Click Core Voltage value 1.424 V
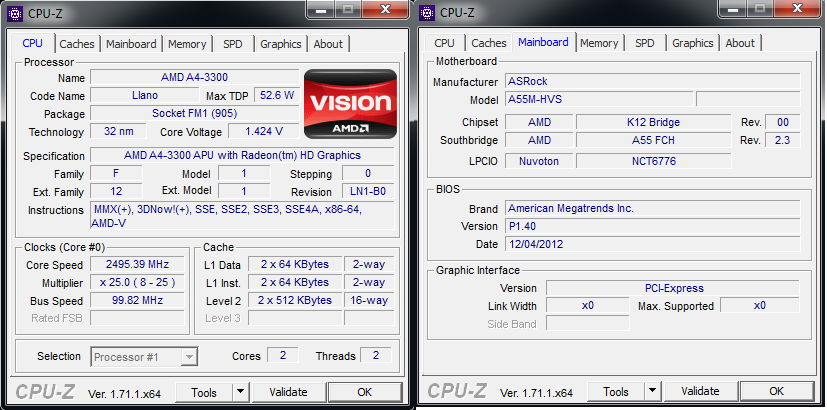Image resolution: width=827 pixels, height=410 pixels. [x=264, y=131]
